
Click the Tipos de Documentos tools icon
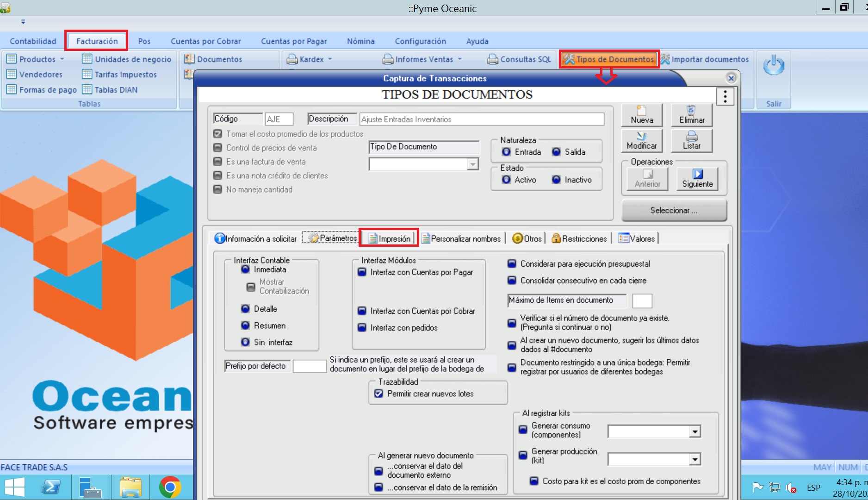point(569,59)
